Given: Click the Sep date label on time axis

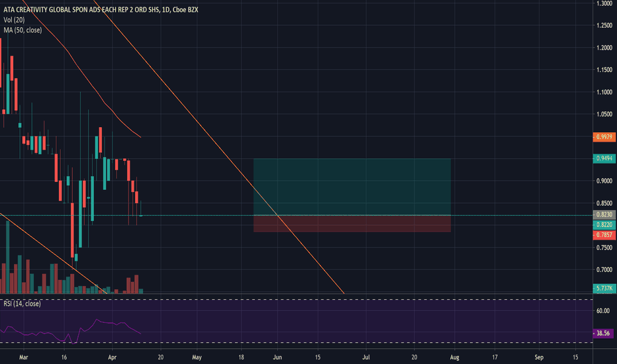Looking at the screenshot, I should click(539, 357).
